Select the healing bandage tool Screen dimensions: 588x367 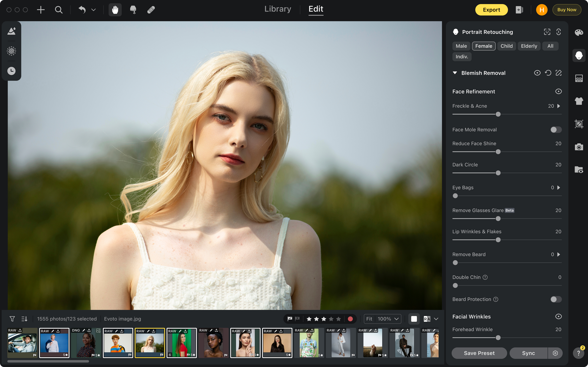click(151, 10)
